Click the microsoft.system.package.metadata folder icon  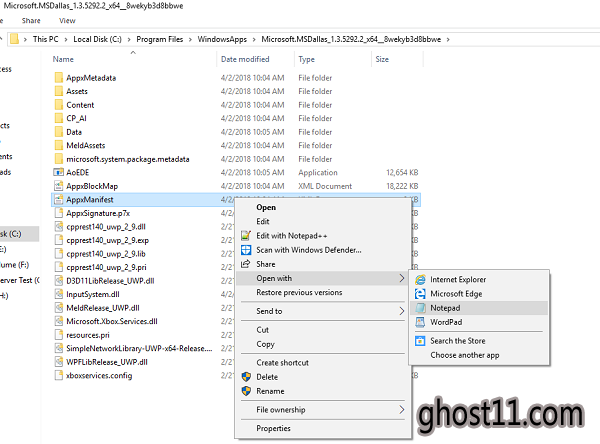pyautogui.click(x=59, y=159)
